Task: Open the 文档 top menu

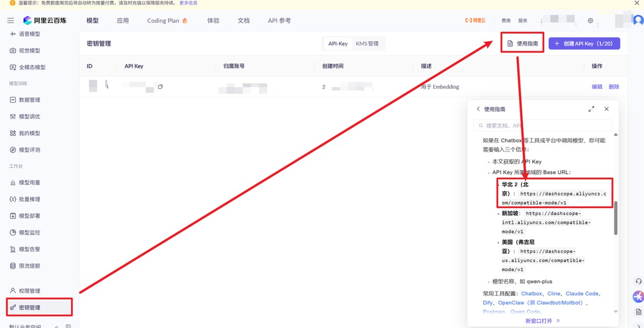Action: (x=244, y=20)
